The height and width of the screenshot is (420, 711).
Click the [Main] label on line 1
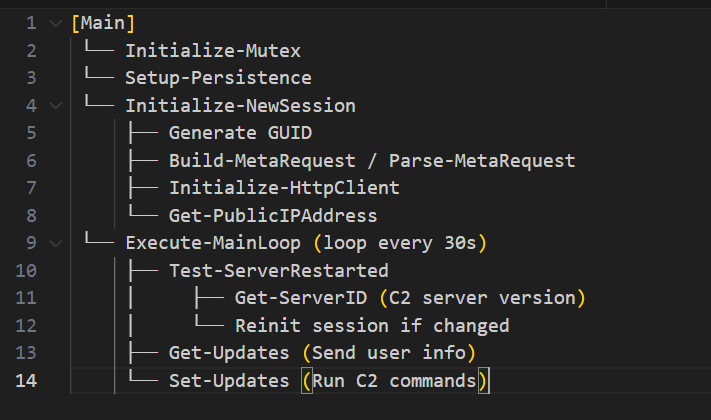tap(103, 23)
